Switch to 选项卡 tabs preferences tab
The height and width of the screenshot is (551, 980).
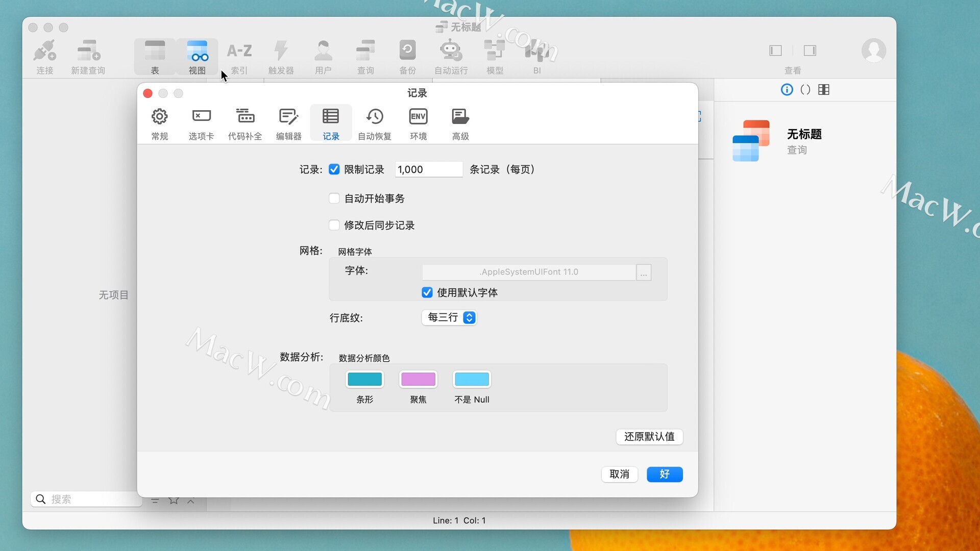202,124
